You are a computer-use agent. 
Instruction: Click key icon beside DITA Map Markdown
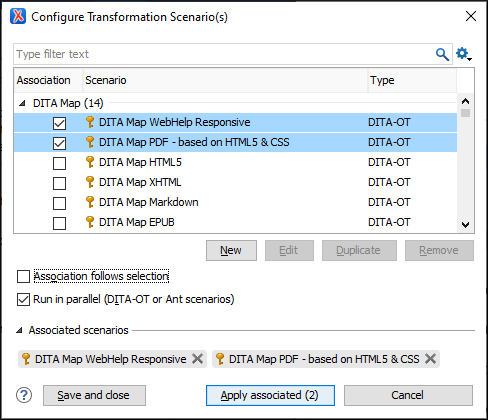[x=90, y=202]
